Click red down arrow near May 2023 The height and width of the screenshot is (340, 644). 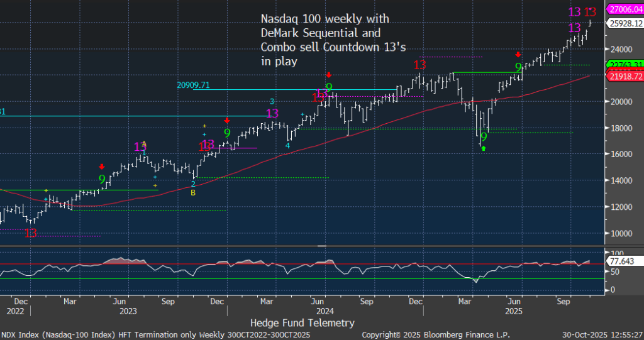(x=102, y=167)
